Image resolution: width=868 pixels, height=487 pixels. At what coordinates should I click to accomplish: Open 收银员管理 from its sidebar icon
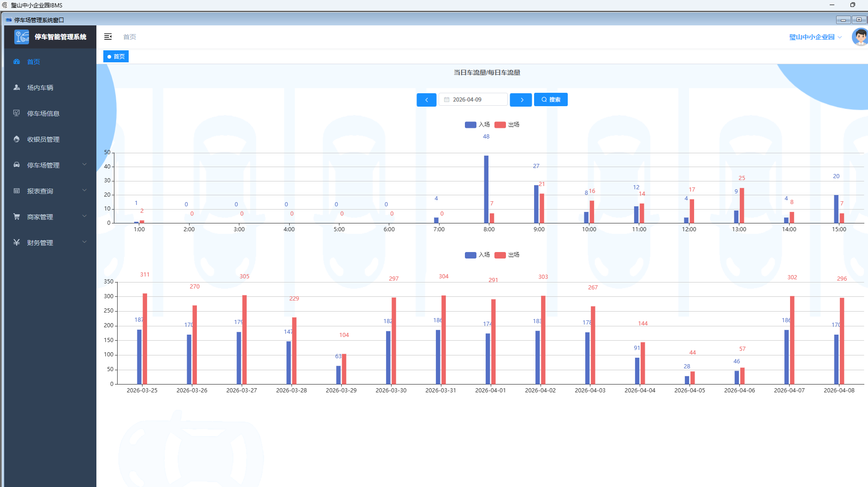(x=17, y=139)
